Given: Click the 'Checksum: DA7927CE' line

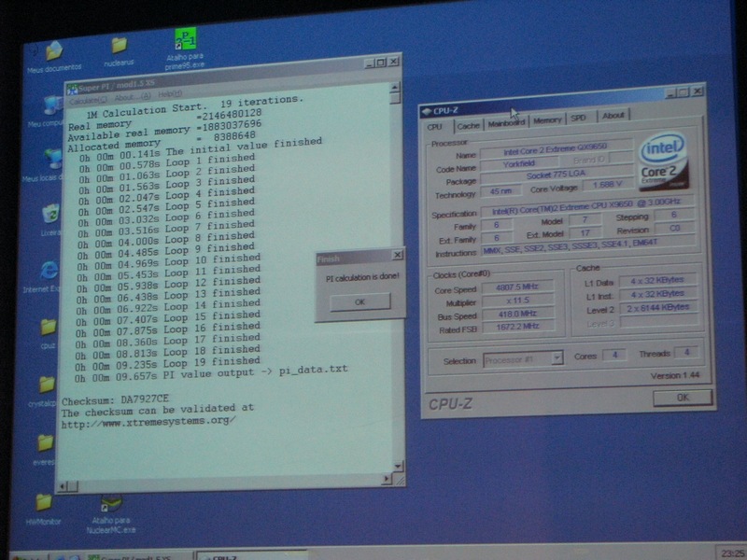Looking at the screenshot, I should point(115,399).
